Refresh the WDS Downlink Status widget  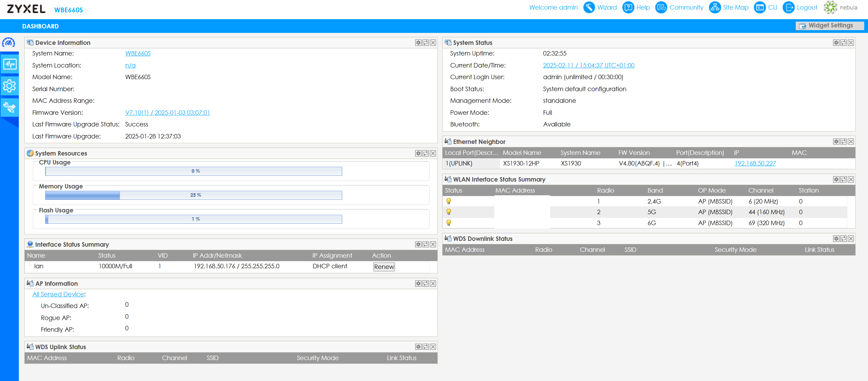[843, 239]
